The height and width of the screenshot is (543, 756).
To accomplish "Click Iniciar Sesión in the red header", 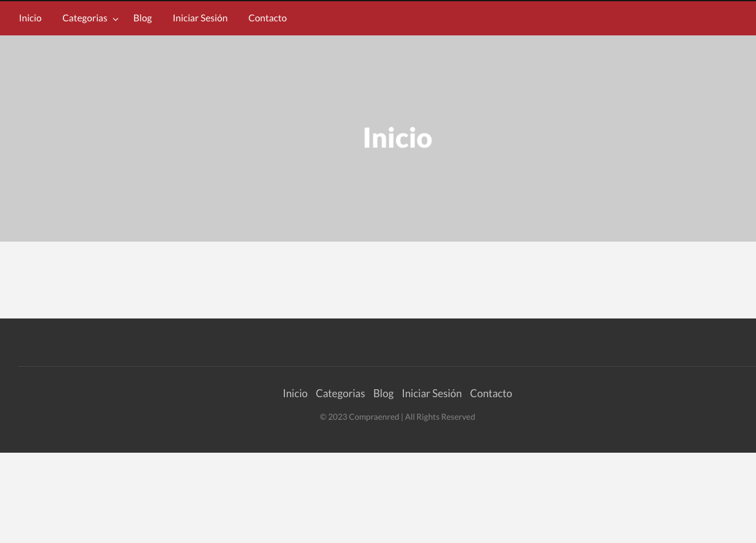I will [200, 18].
